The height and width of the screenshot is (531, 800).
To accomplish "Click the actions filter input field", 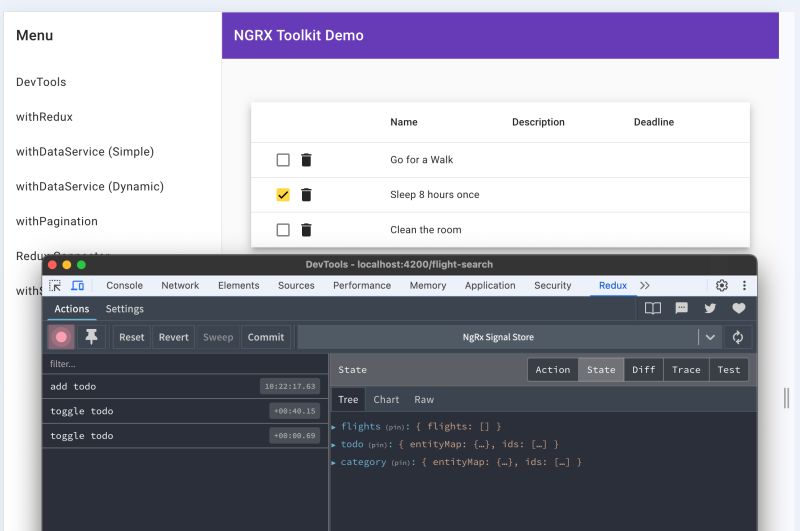I will 185,364.
